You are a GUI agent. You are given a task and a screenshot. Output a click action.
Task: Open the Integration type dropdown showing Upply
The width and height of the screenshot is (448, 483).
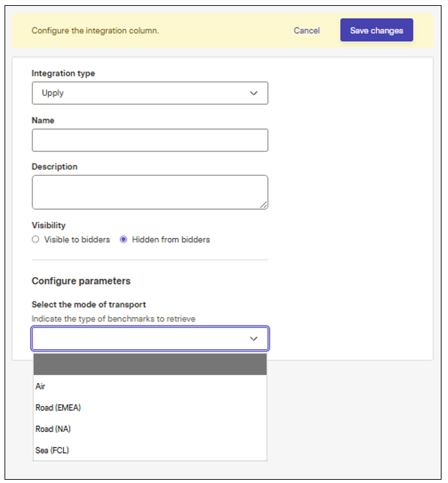pyautogui.click(x=150, y=93)
